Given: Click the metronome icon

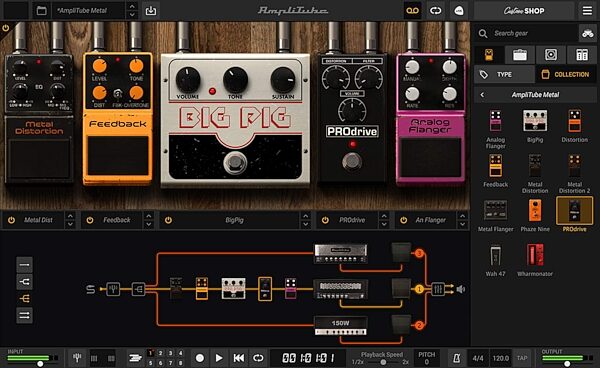Looking at the screenshot, I should 457,358.
